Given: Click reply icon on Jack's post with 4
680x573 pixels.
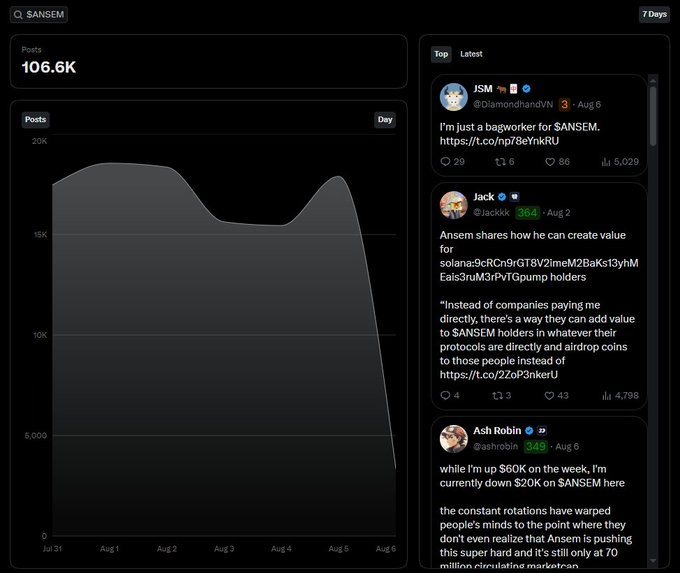Looking at the screenshot, I should coord(445,396).
